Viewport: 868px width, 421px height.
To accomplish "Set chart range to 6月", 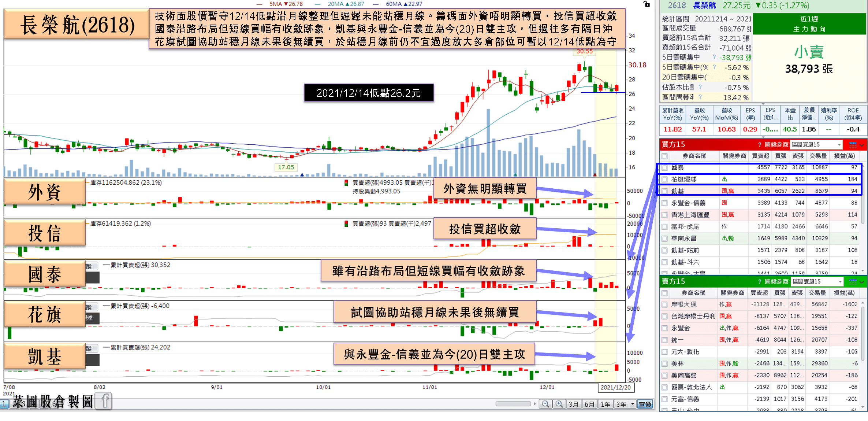I will pos(589,404).
